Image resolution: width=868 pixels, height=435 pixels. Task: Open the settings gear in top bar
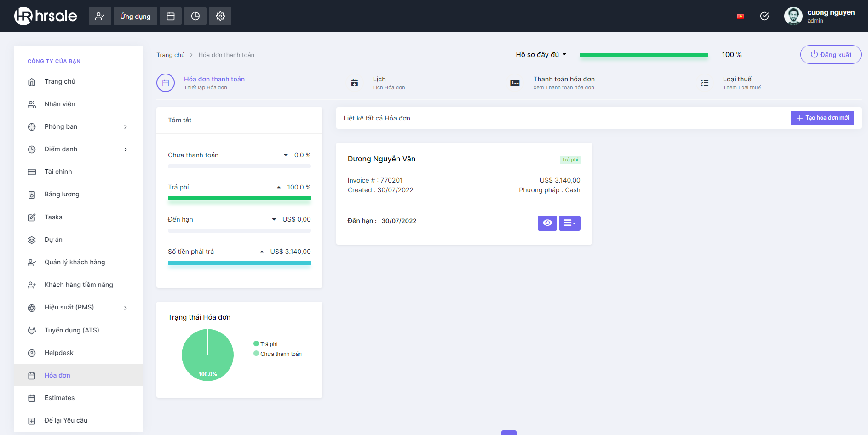tap(220, 16)
